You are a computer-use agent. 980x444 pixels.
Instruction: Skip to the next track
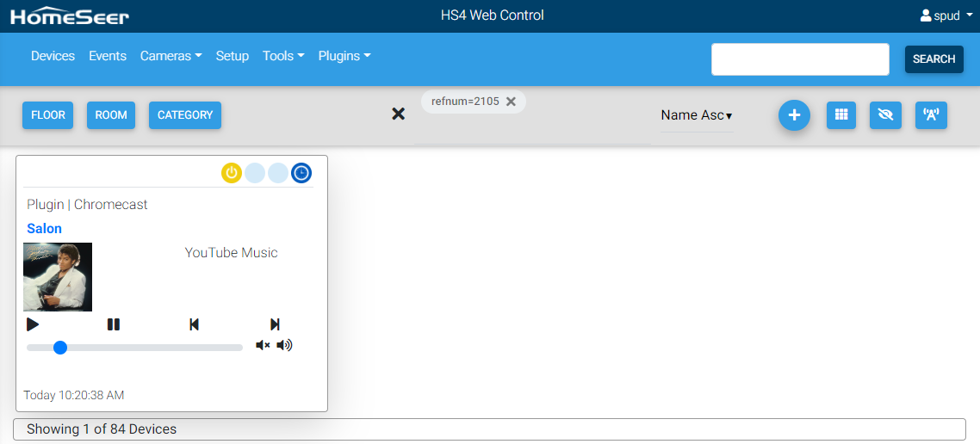275,324
